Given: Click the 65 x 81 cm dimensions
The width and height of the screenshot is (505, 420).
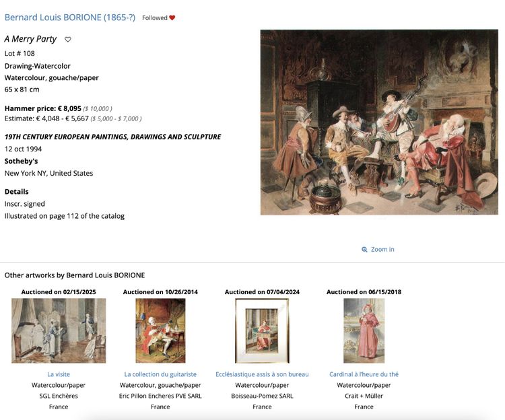Looking at the screenshot, I should tap(22, 90).
